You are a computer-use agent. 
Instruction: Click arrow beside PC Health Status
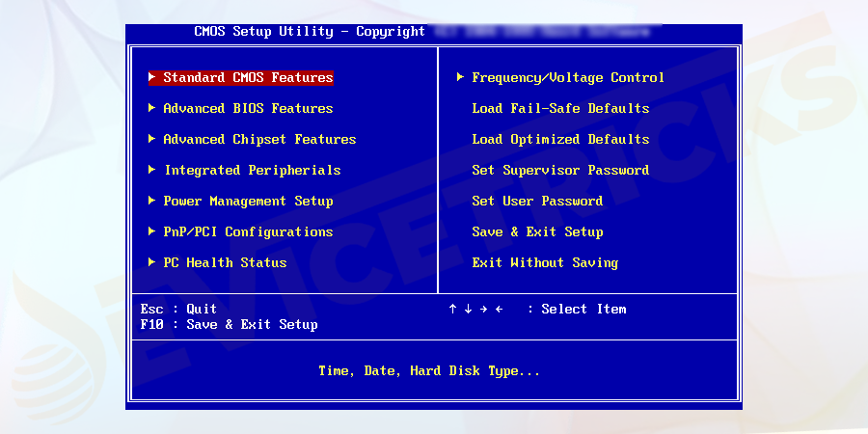pos(152,262)
